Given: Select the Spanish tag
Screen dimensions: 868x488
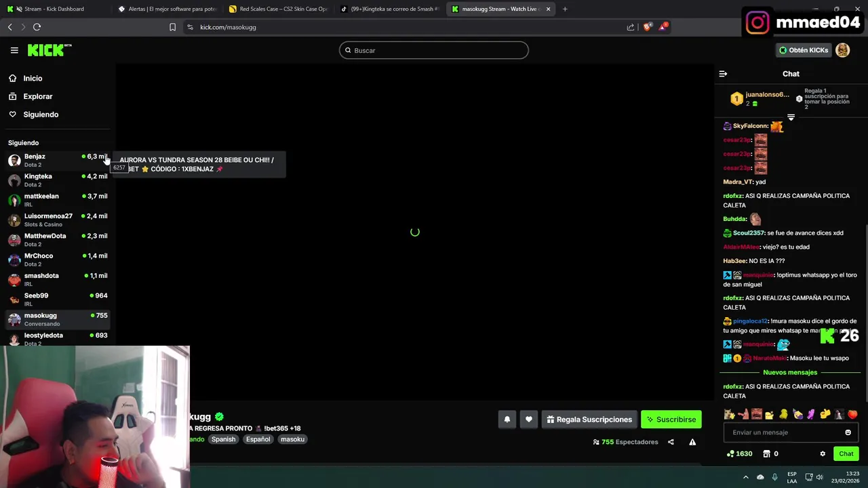Looking at the screenshot, I should (223, 439).
